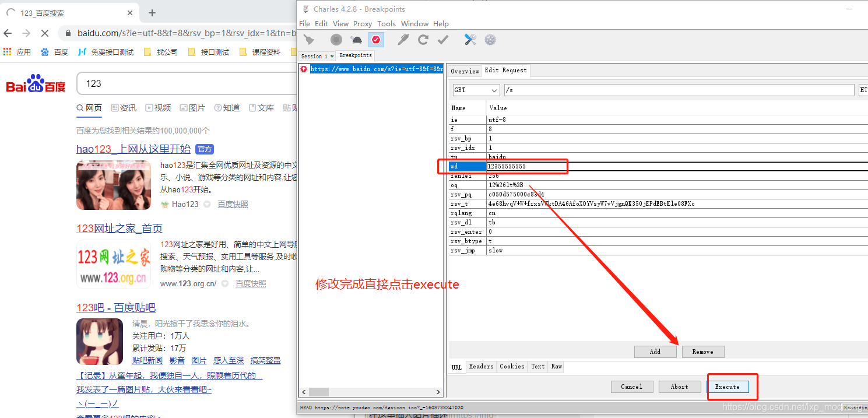Viewport: 868px width, 418px height.
Task: Select the Breakpoints tab
Action: point(356,55)
